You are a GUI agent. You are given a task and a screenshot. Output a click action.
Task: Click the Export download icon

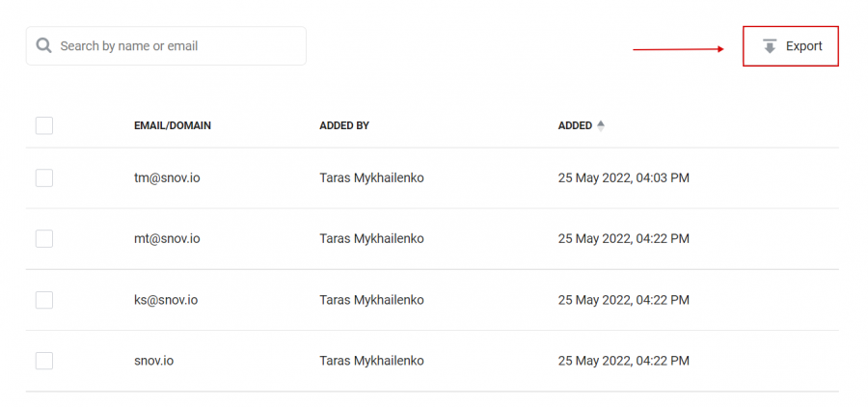coord(770,46)
